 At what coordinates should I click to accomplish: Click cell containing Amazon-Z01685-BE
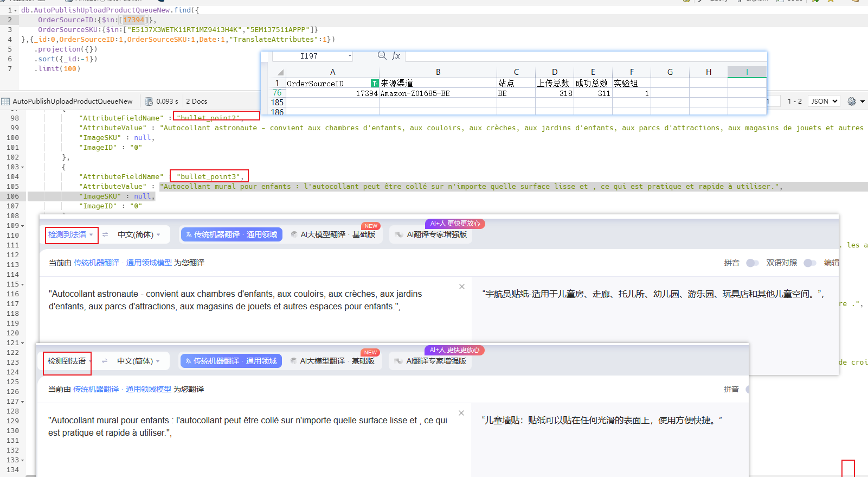pyautogui.click(x=438, y=93)
